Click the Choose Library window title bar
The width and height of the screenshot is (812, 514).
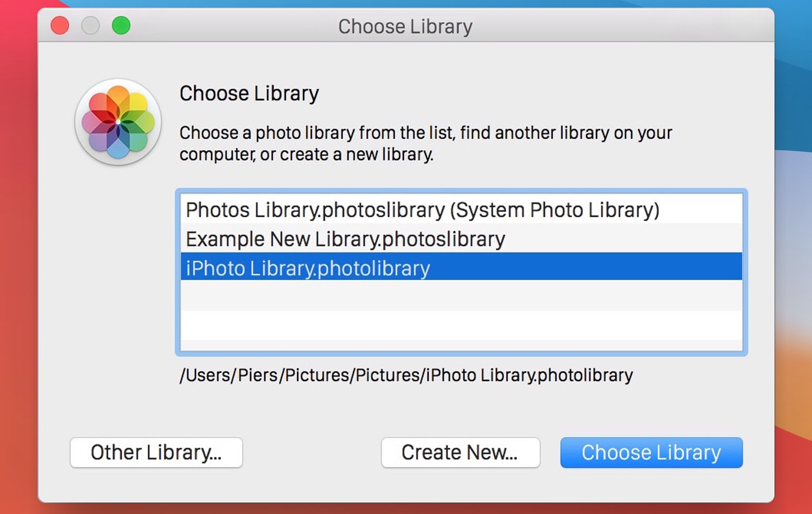(x=404, y=26)
